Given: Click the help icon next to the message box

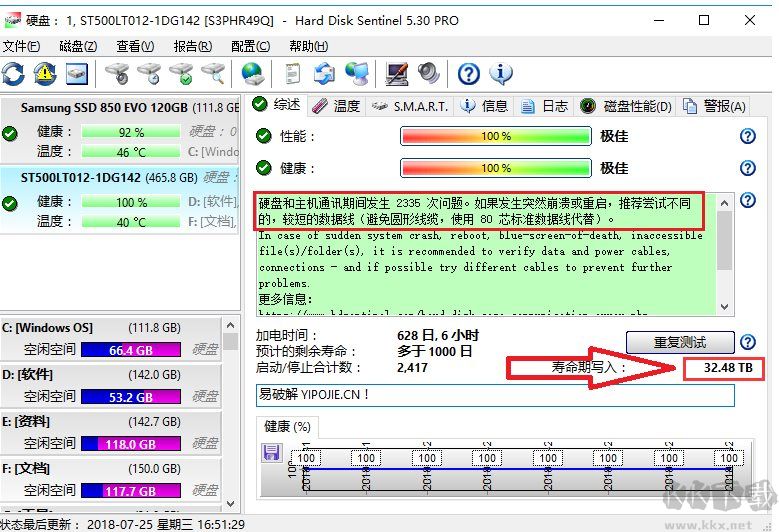Looking at the screenshot, I should coord(748,200).
